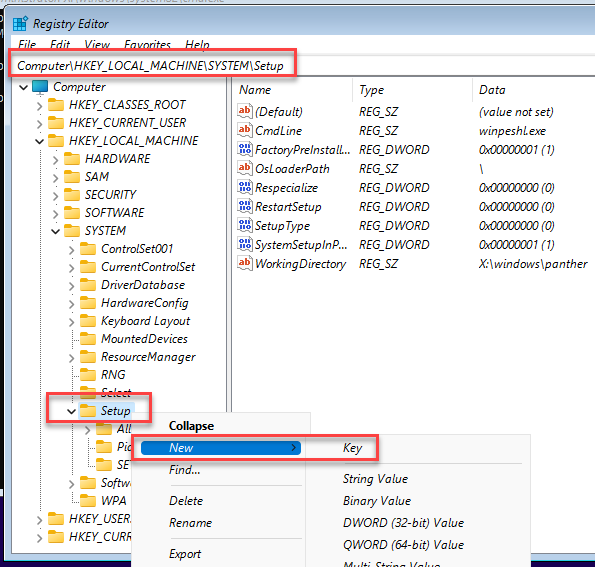Screen dimensions: 595x567
Task: Open the View menu
Action: (97, 44)
